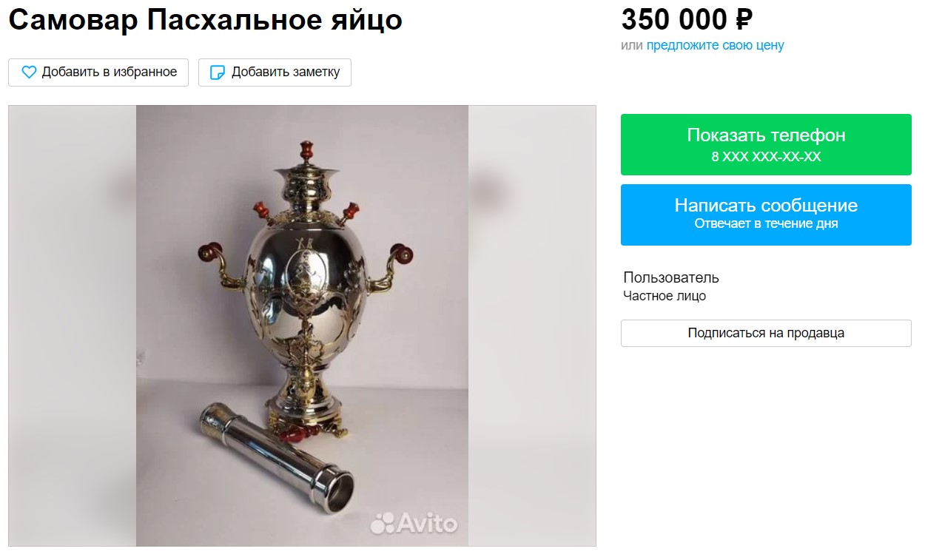
Task: Open 'Добавить заметку' note button text
Action: 286,72
